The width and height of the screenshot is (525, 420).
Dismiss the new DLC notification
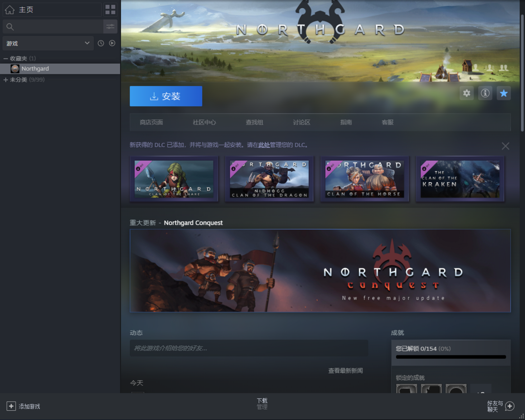(506, 146)
